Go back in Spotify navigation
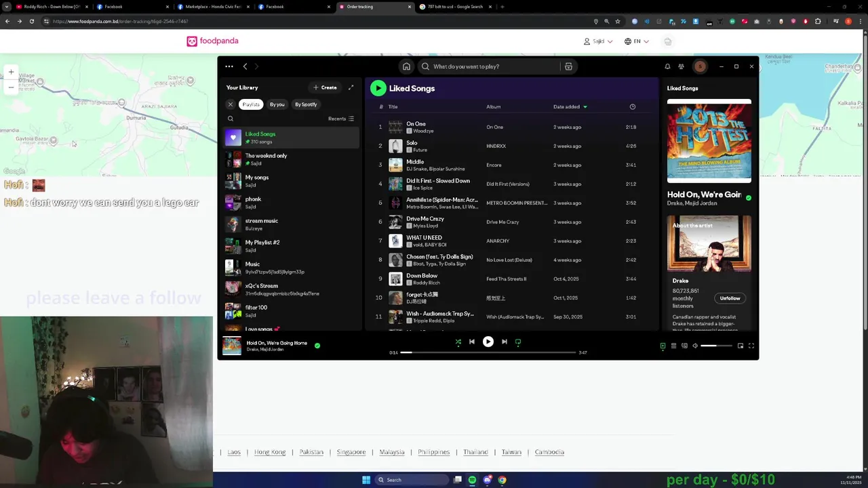The width and height of the screenshot is (868, 488). [245, 66]
